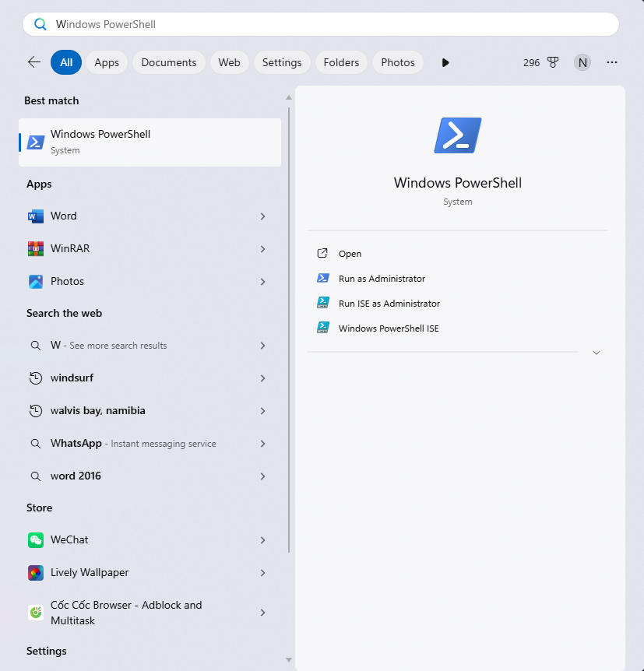The height and width of the screenshot is (671, 644).
Task: Expand the windsurf suggestion chevron
Action: coord(263,378)
